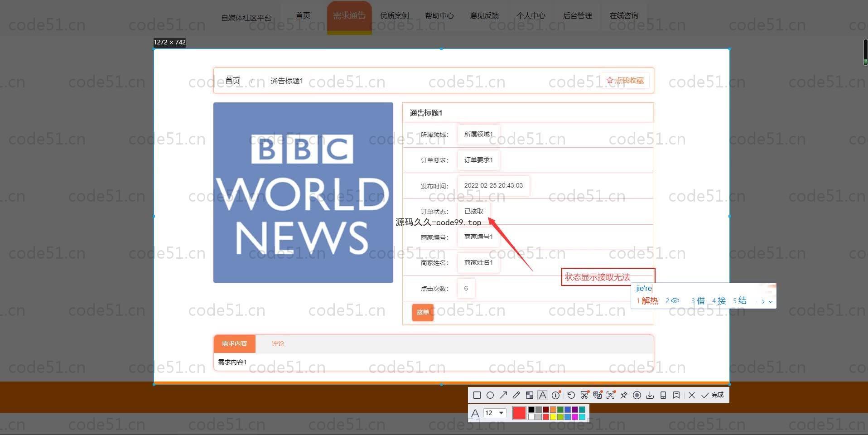Screen dimensions: 868x435
Task: Click the 点我收藏 favorite button
Action: click(x=625, y=81)
